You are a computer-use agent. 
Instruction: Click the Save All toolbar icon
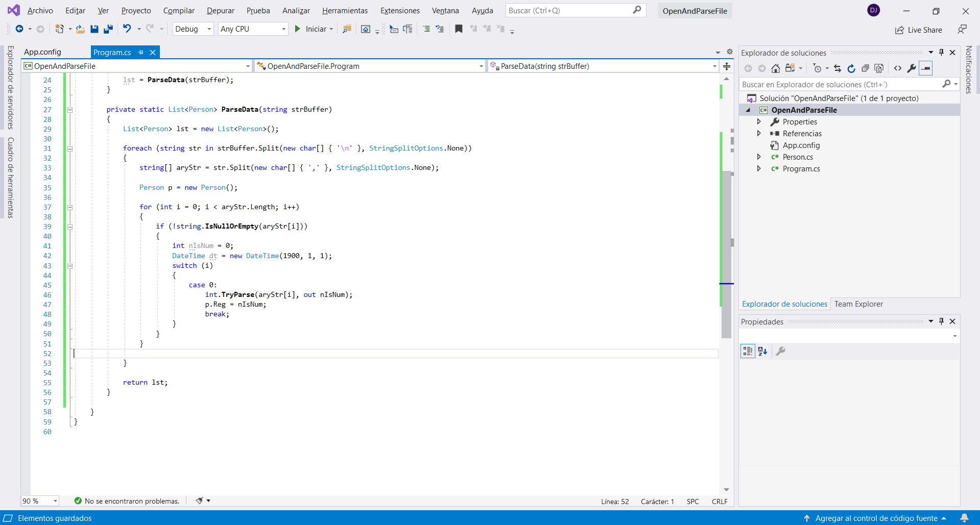coord(108,29)
